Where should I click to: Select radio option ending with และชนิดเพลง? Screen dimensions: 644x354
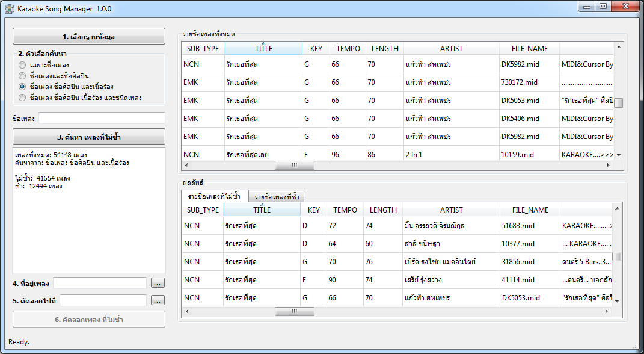point(22,98)
